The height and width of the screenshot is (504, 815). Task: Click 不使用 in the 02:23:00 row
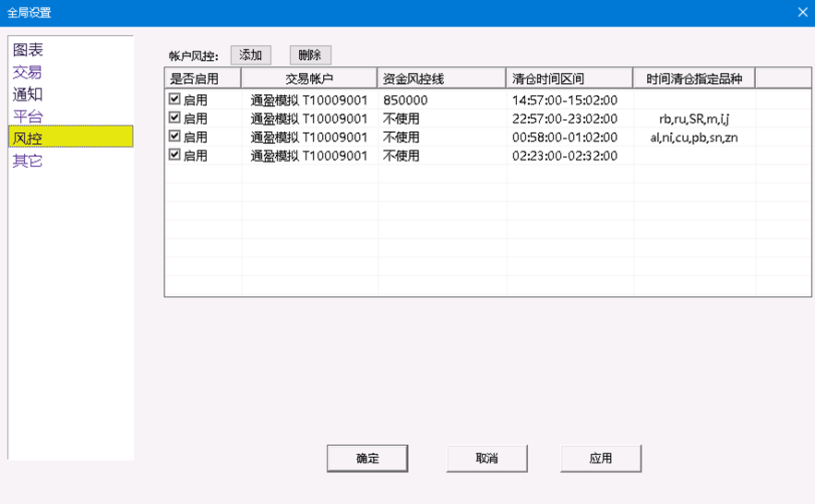pos(401,156)
